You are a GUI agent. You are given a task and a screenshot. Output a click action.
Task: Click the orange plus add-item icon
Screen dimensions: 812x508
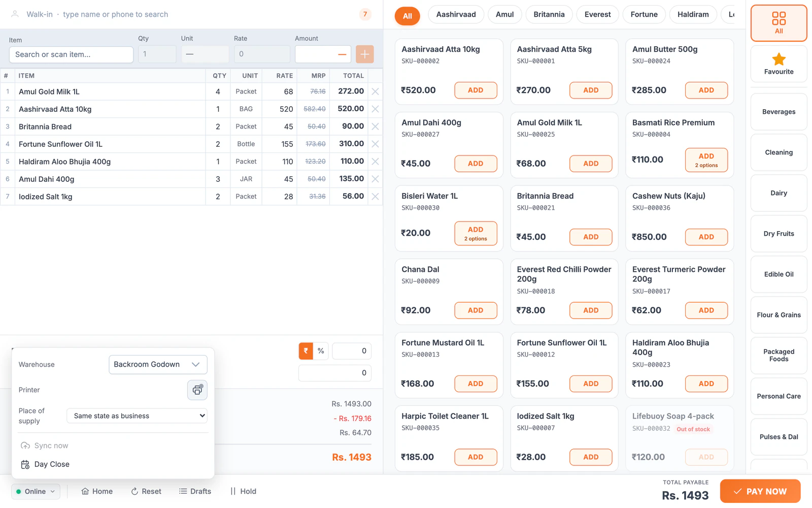364,54
